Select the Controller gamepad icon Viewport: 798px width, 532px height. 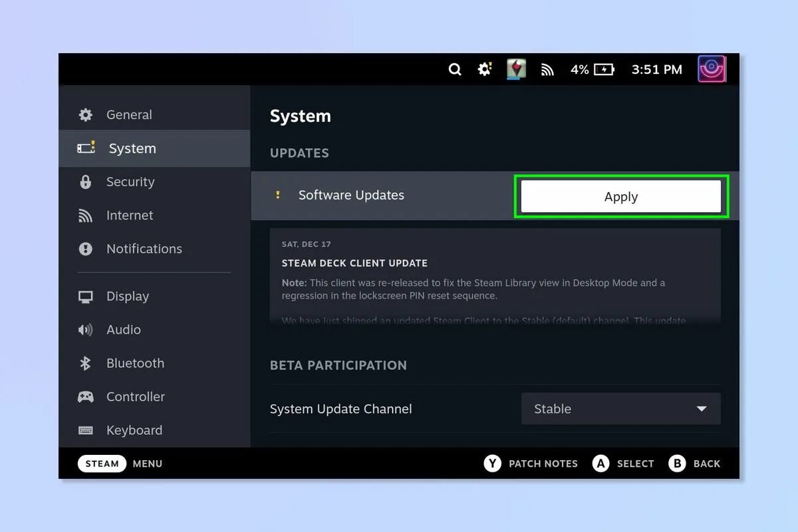(x=86, y=397)
